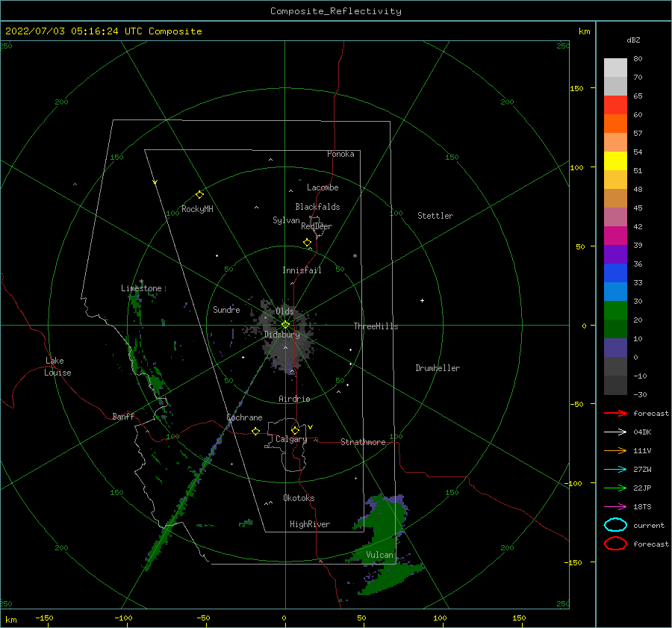The height and width of the screenshot is (628, 672).
Task: Click the Sundre label
Action: tap(226, 309)
